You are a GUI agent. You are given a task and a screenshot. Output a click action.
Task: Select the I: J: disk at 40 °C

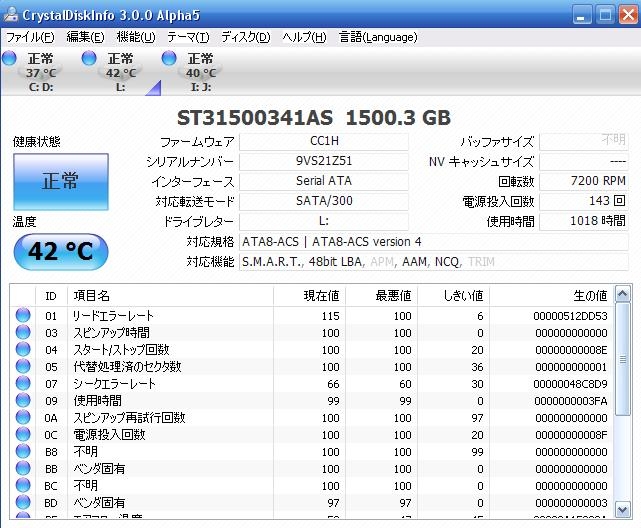(201, 72)
